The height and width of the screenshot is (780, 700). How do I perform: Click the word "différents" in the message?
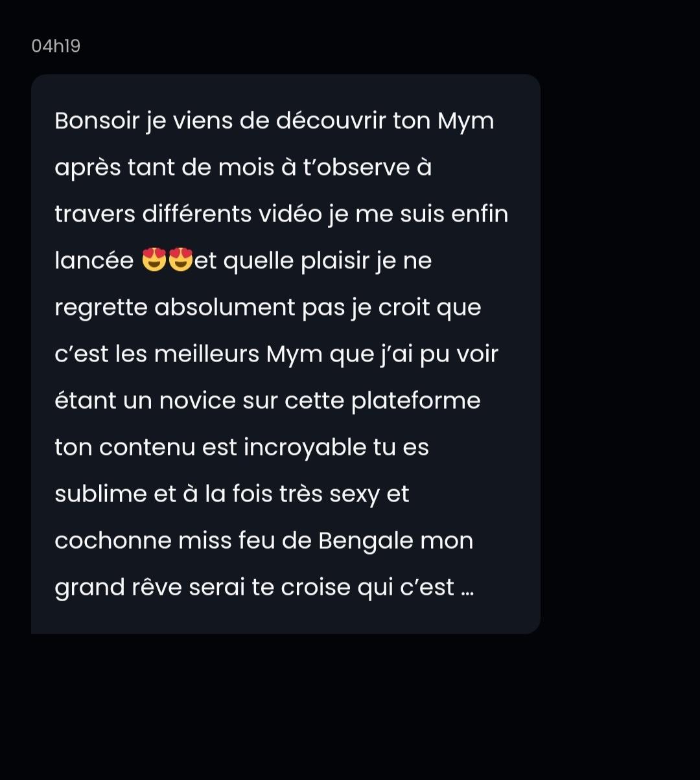tap(197, 214)
